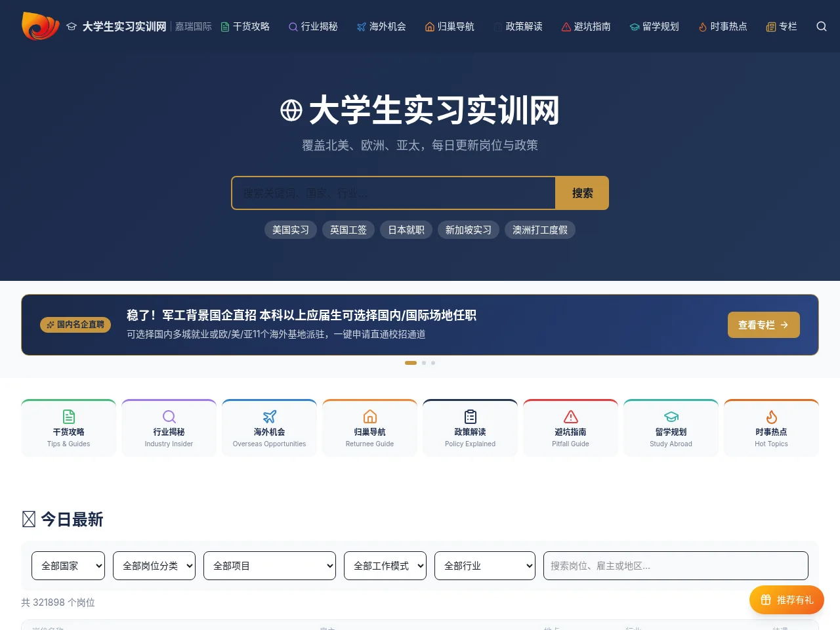
Task: Open 政策解读 nav item
Action: pyautogui.click(x=518, y=27)
